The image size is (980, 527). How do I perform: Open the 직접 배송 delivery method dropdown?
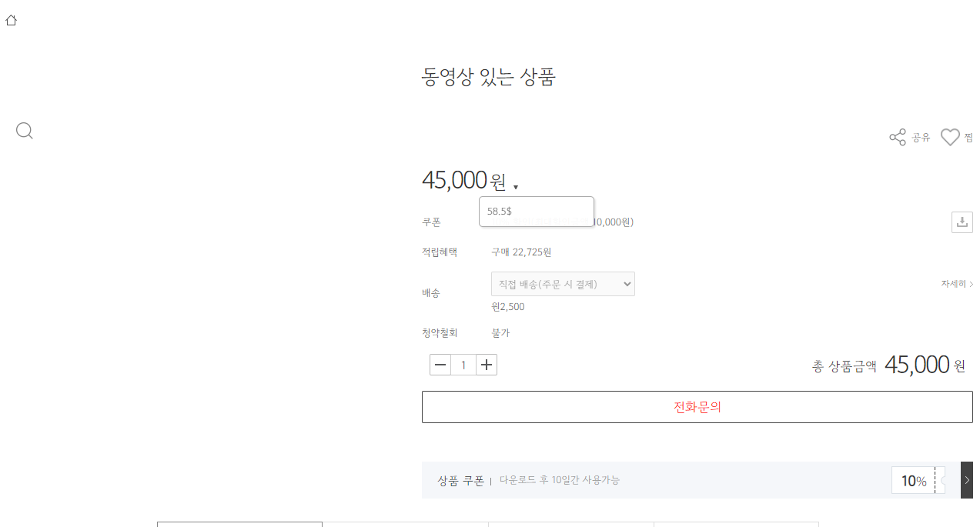tap(563, 284)
